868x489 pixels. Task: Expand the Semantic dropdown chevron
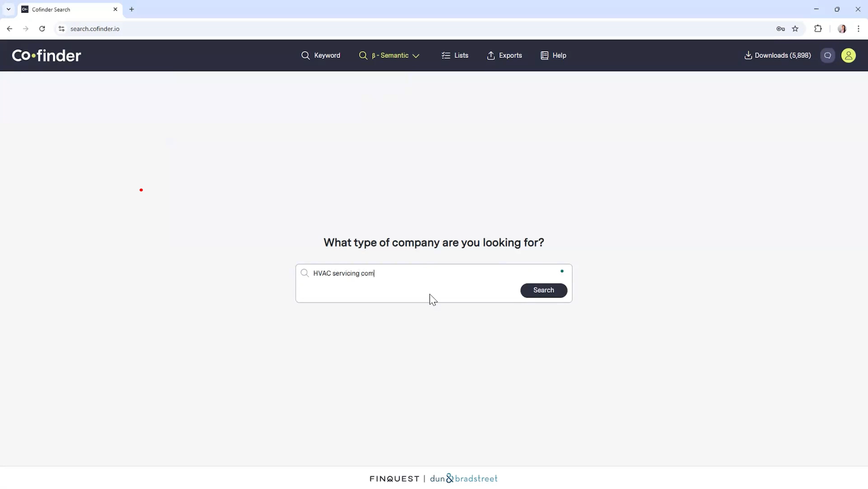tap(416, 56)
